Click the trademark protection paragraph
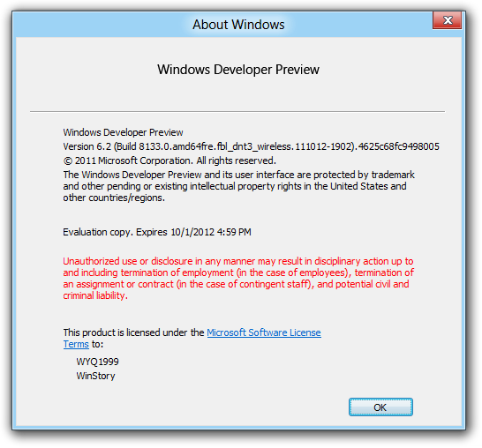This screenshot has width=482, height=448. click(239, 186)
